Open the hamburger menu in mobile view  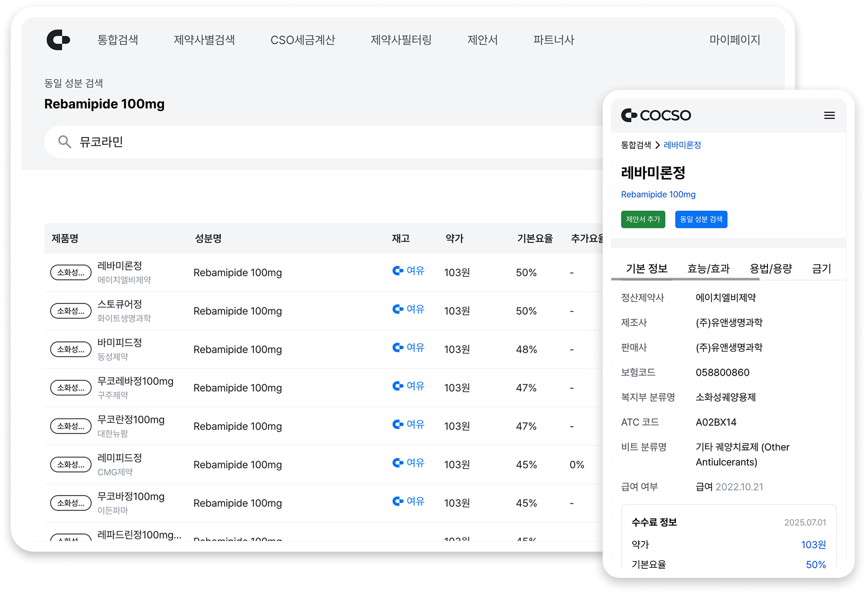829,116
